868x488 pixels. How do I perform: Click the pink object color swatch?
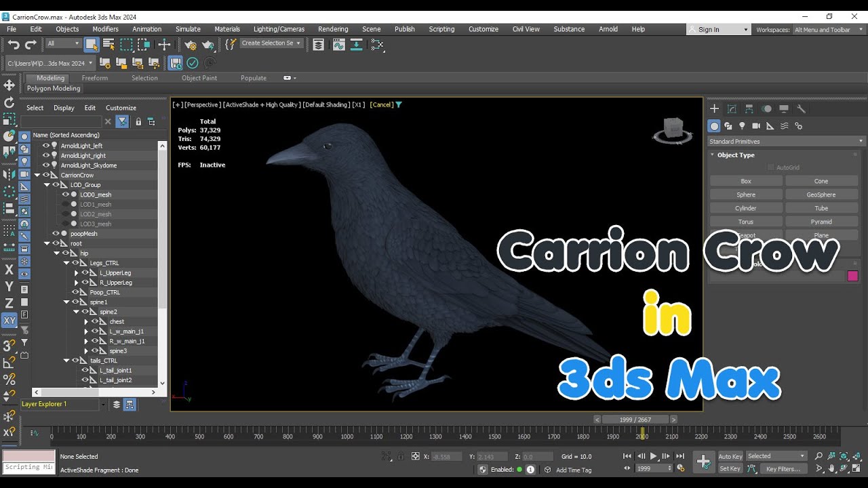tap(853, 276)
